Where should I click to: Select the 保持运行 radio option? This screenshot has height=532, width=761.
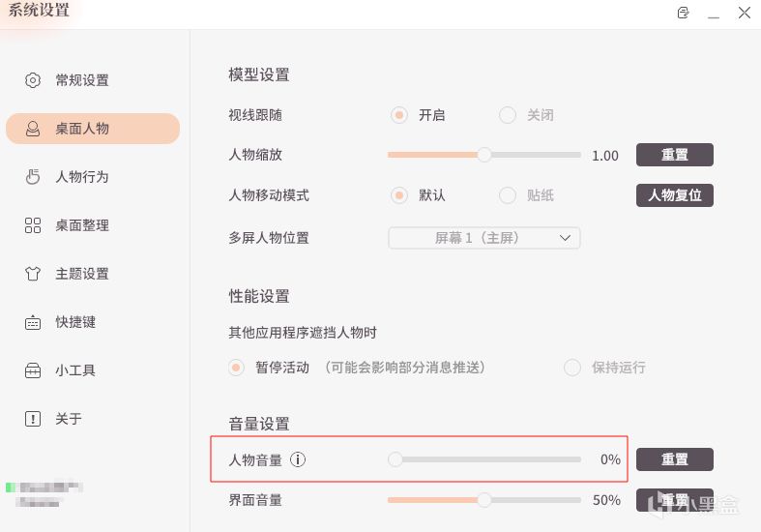point(572,368)
